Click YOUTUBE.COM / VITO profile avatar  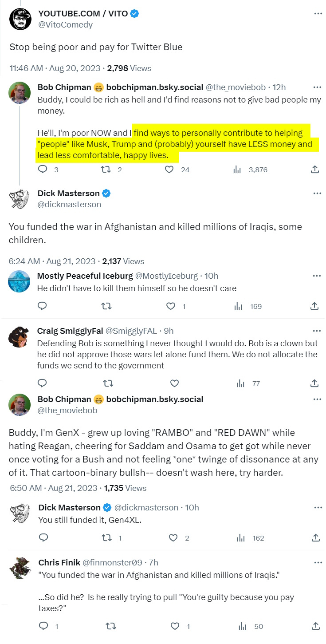point(20,19)
